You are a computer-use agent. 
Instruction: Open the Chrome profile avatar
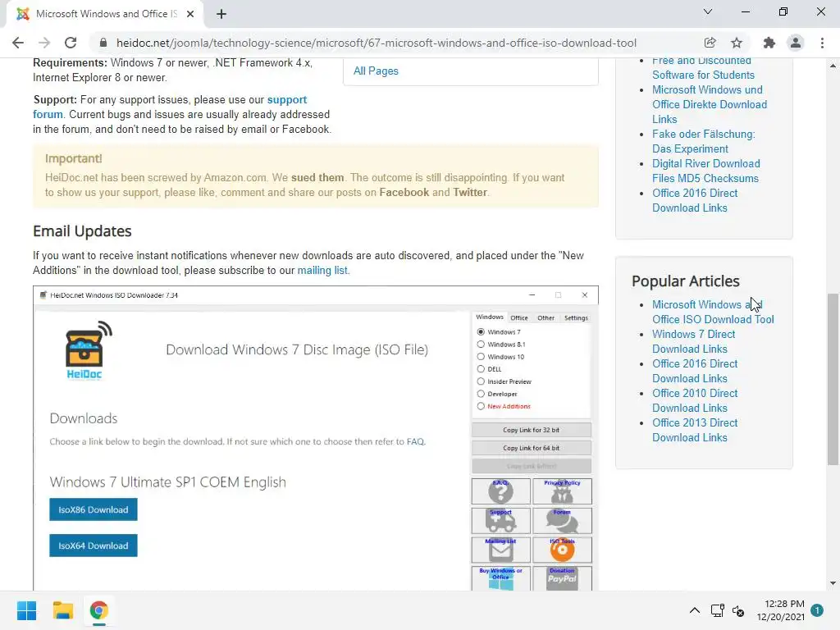(x=796, y=43)
